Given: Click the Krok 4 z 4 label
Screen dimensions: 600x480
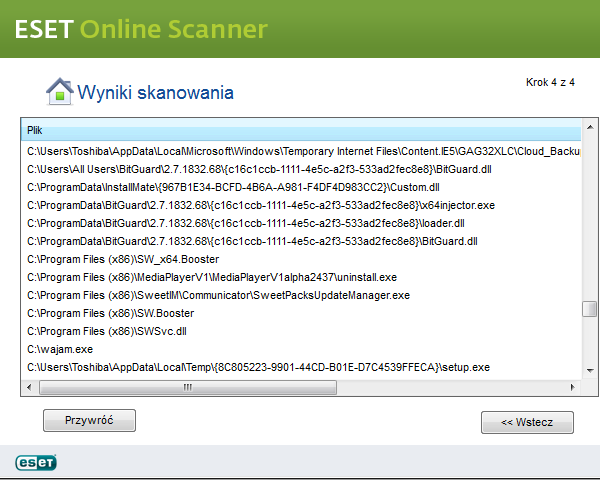Looking at the screenshot, I should pos(550,82).
